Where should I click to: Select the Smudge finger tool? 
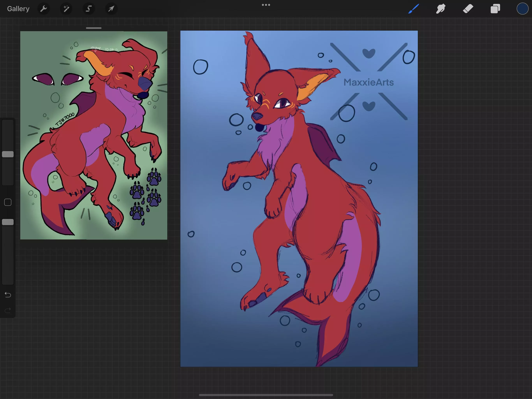[441, 9]
